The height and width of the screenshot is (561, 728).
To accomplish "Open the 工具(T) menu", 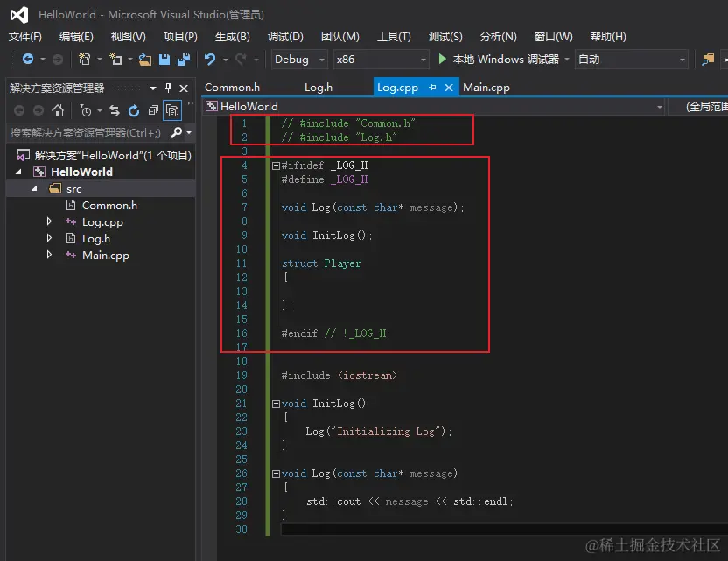I will point(394,37).
